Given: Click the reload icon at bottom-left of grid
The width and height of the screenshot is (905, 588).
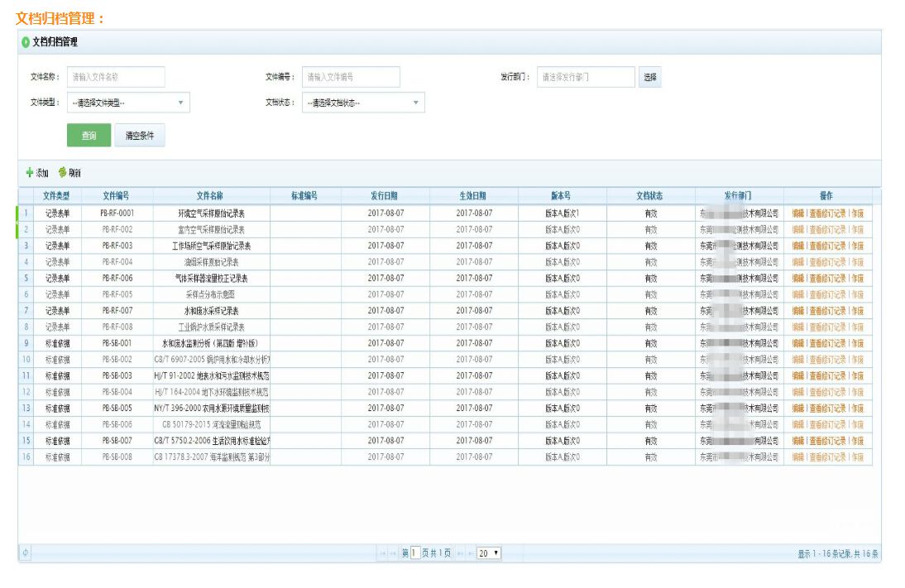Looking at the screenshot, I should 25,553.
